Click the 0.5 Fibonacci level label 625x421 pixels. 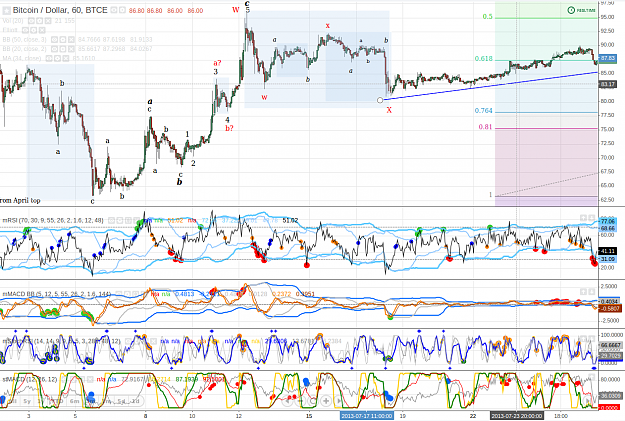[487, 17]
